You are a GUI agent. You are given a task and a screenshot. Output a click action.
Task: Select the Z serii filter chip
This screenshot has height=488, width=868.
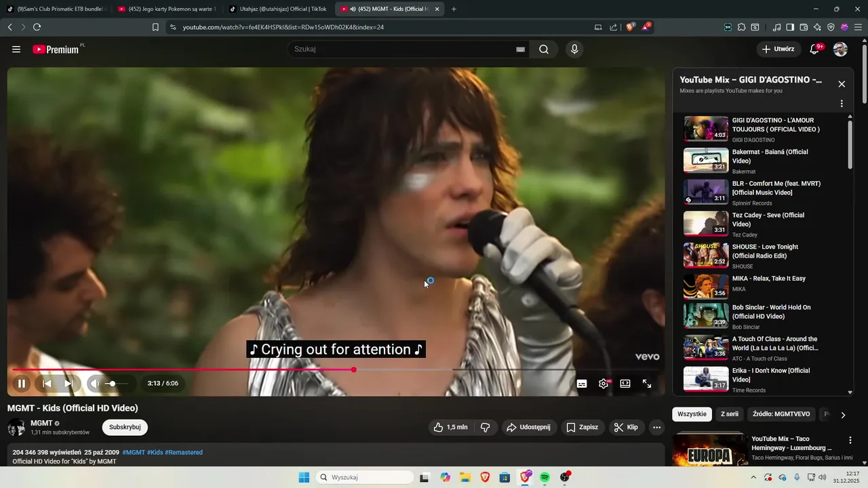730,414
